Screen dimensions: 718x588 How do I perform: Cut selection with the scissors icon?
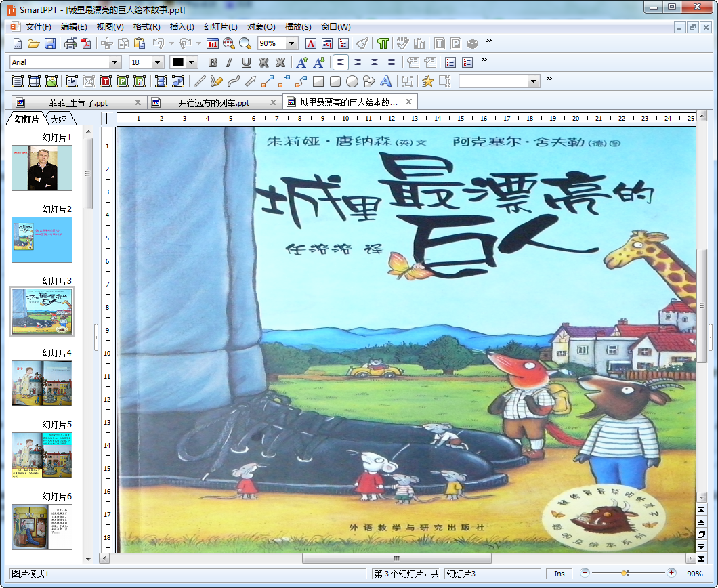click(107, 43)
